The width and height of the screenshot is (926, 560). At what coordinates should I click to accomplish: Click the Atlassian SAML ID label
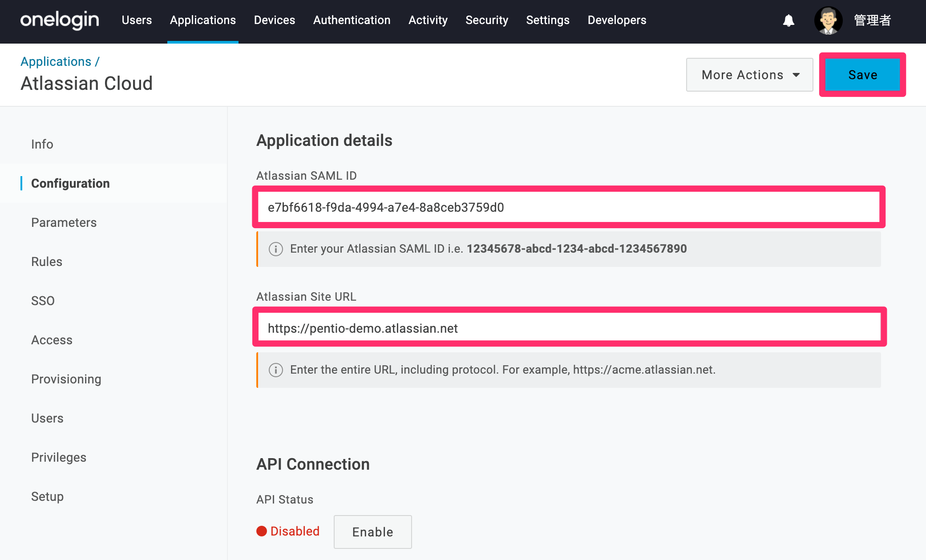click(307, 176)
